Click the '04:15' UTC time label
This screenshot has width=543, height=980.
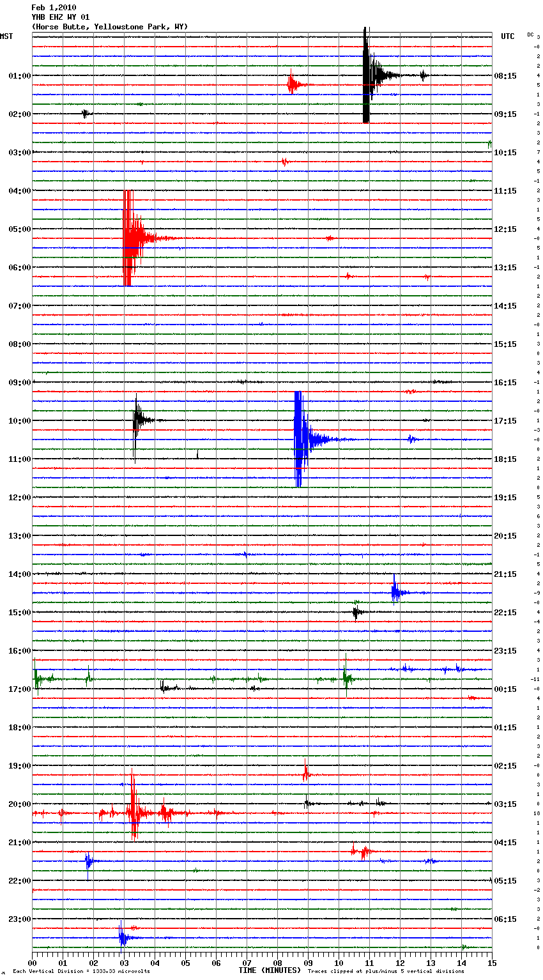[505, 843]
